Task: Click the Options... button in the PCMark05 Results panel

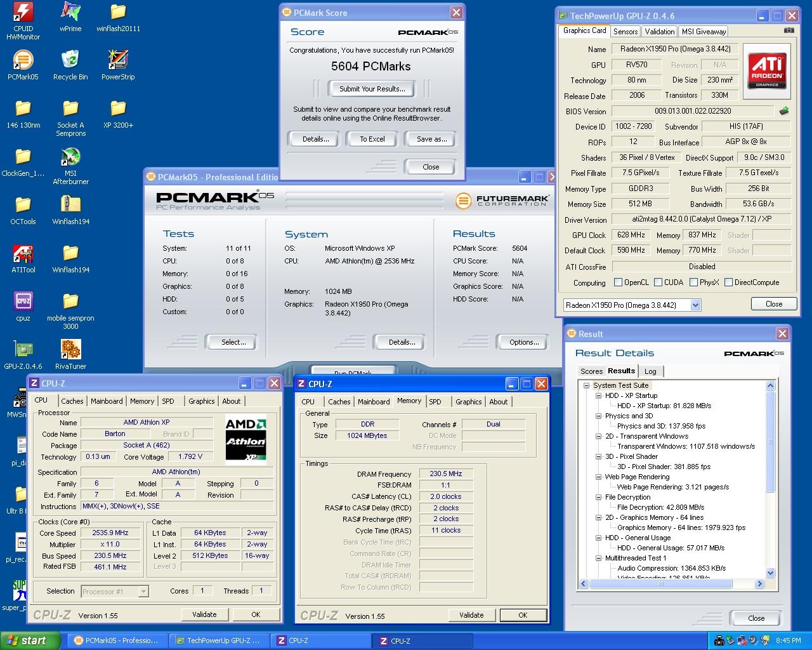Action: tap(524, 342)
